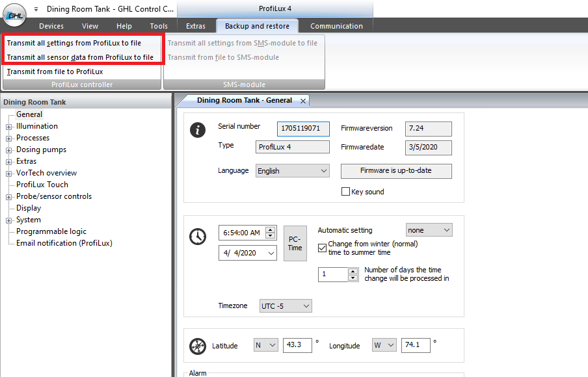Expand the System tree node

tap(8, 220)
